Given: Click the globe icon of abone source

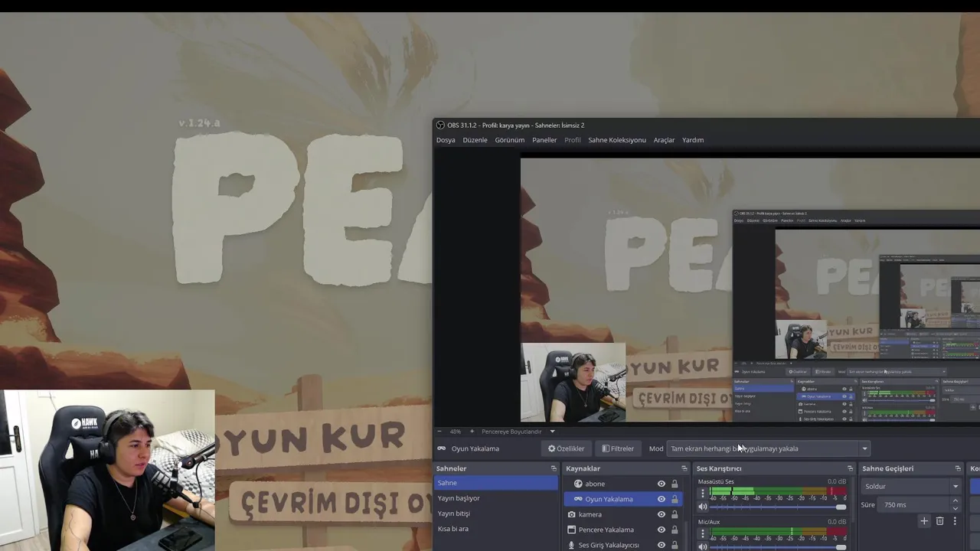Looking at the screenshot, I should [x=578, y=484].
